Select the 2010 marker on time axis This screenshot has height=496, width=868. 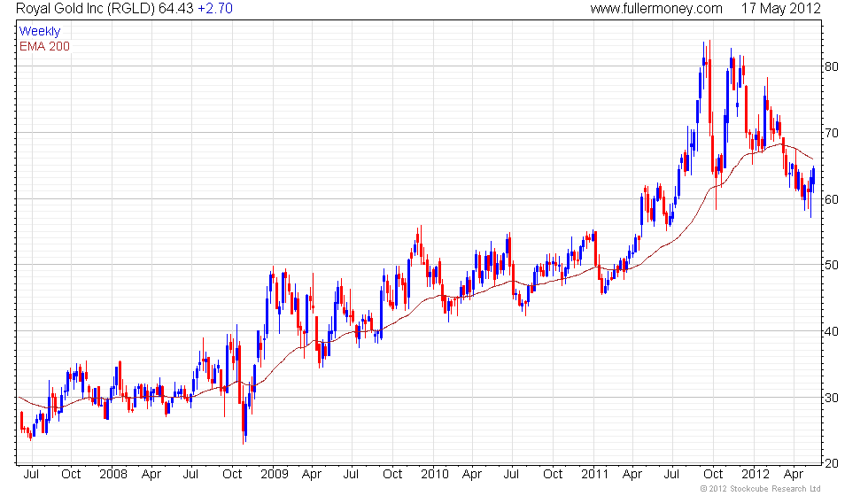[x=434, y=474]
